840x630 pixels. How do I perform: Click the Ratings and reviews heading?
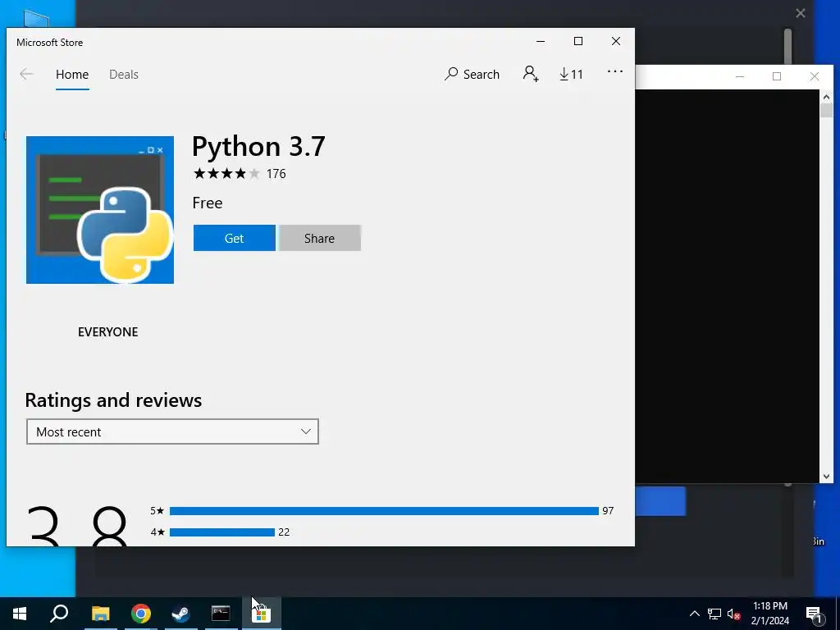pyautogui.click(x=113, y=400)
